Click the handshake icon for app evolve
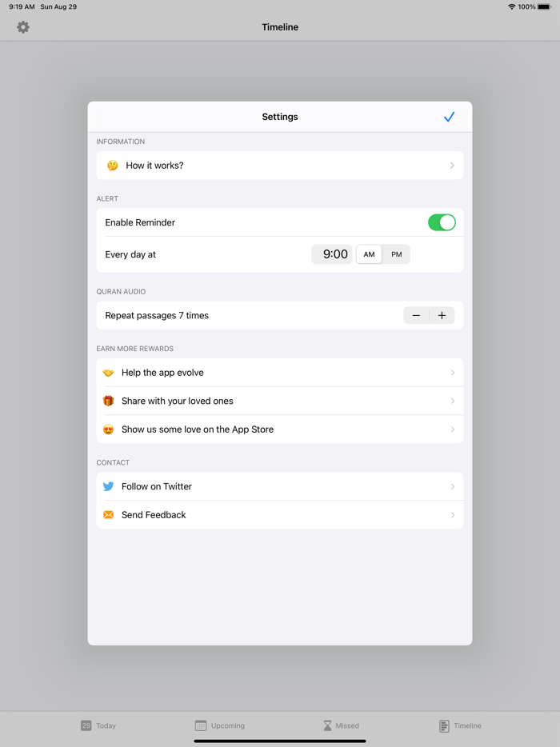This screenshot has height=747, width=560. tap(109, 373)
